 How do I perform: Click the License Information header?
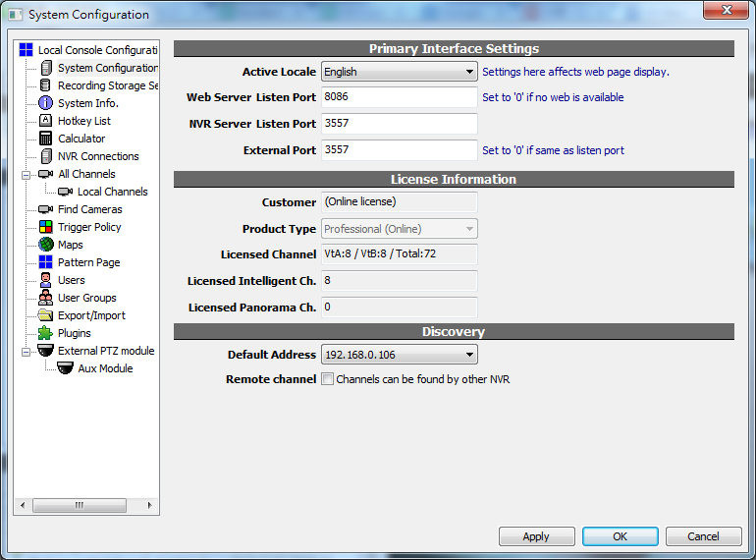point(454,179)
